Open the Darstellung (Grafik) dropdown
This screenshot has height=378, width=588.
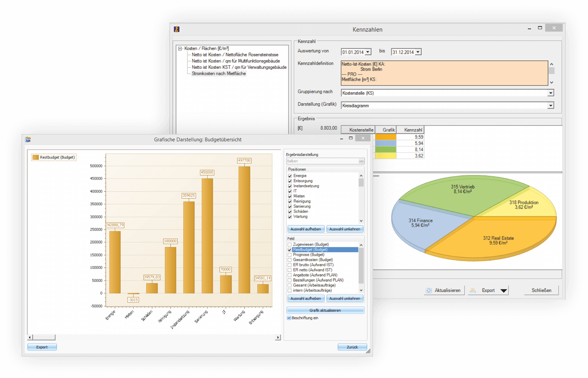[x=550, y=106]
